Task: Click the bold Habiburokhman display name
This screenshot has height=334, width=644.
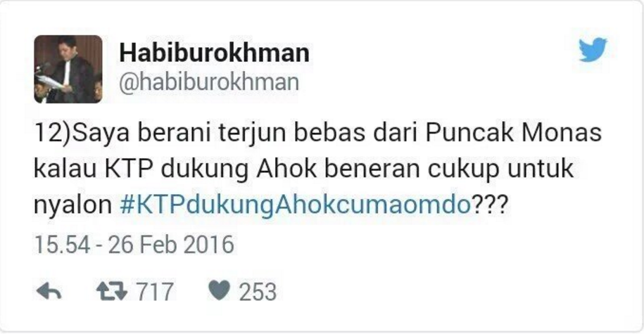Action: click(214, 53)
